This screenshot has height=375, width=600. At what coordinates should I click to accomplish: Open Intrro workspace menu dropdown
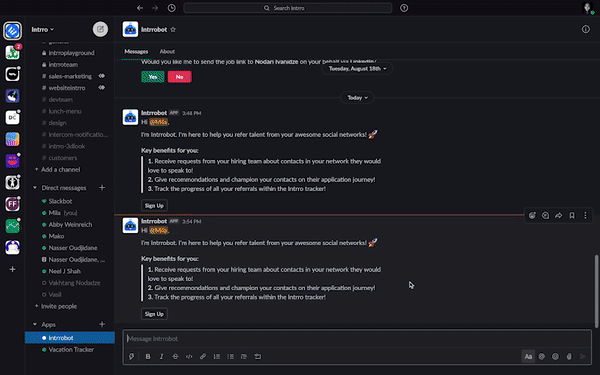[x=42, y=29]
